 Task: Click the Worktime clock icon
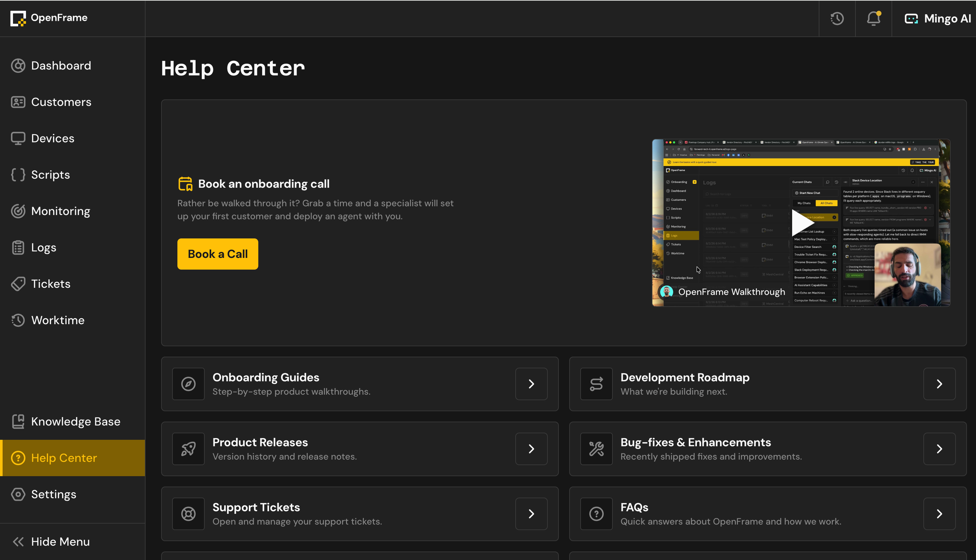18,320
